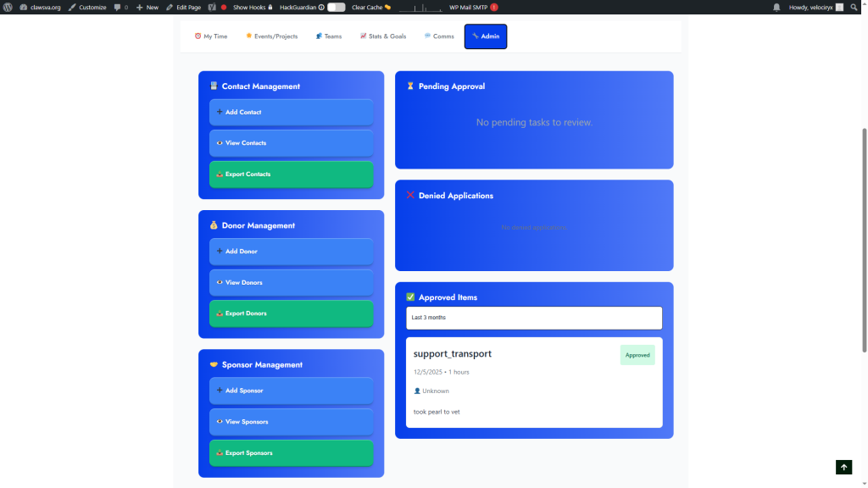Click the notification bell icon

coord(776,7)
